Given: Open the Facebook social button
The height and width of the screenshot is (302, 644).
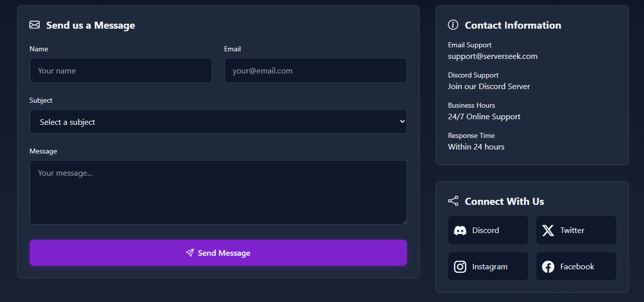Looking at the screenshot, I should point(576,267).
